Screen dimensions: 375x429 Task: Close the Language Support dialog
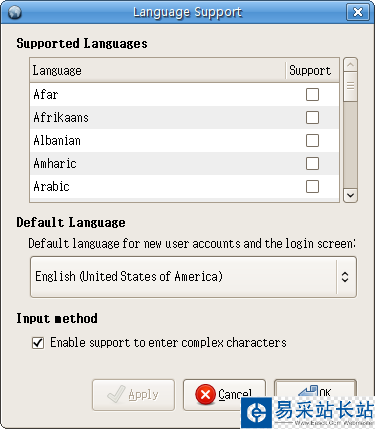[358, 12]
